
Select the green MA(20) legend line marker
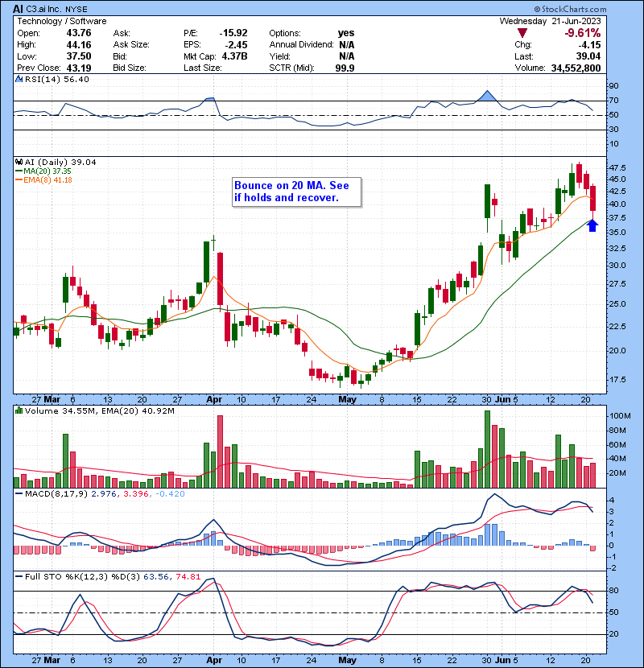click(x=19, y=171)
